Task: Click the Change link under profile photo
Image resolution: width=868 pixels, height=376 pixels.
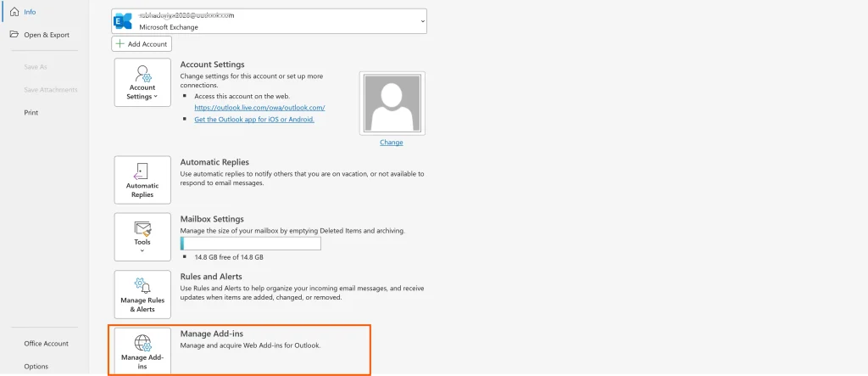Action: [x=391, y=143]
